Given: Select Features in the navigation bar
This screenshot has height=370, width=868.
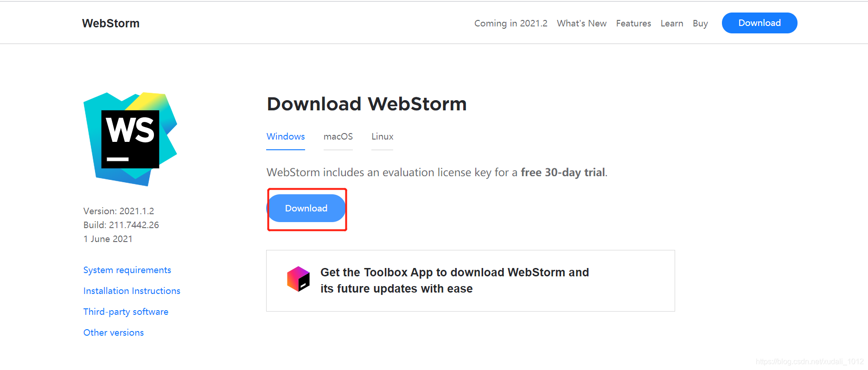Looking at the screenshot, I should click(633, 23).
